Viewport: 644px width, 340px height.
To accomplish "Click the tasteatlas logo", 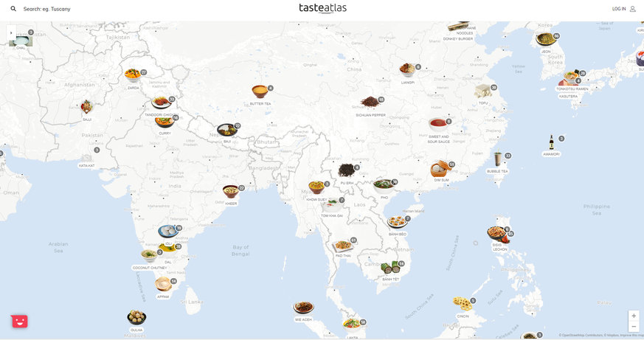I will pos(323,8).
